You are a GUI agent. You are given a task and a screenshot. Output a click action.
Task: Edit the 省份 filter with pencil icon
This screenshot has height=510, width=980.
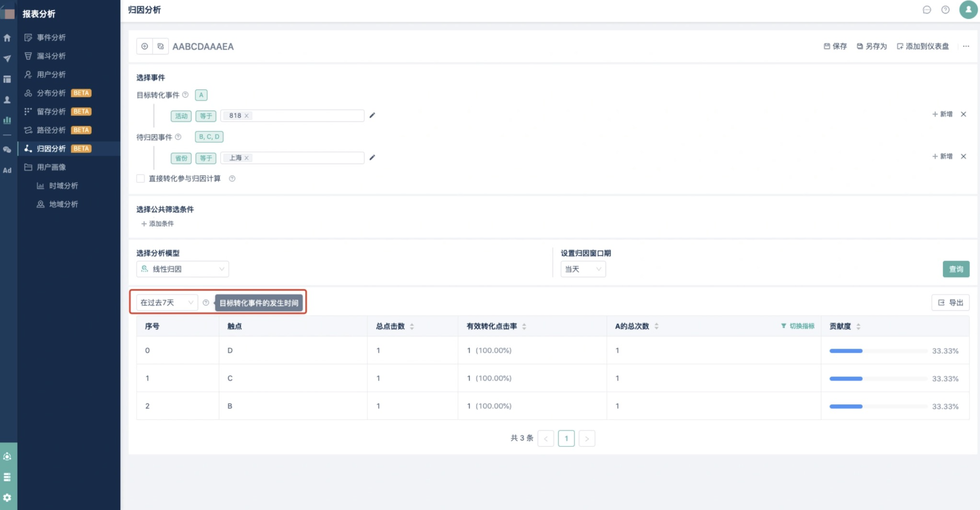[372, 157]
